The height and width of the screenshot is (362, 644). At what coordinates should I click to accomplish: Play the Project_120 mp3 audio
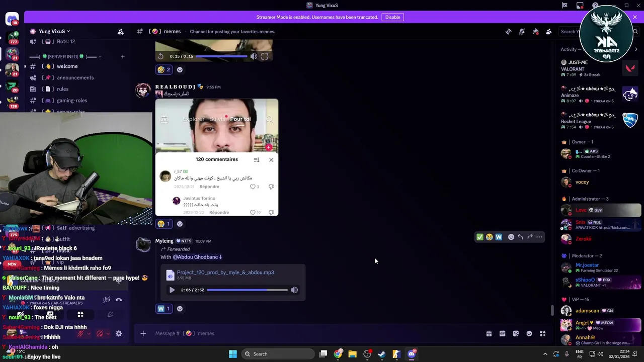172,290
